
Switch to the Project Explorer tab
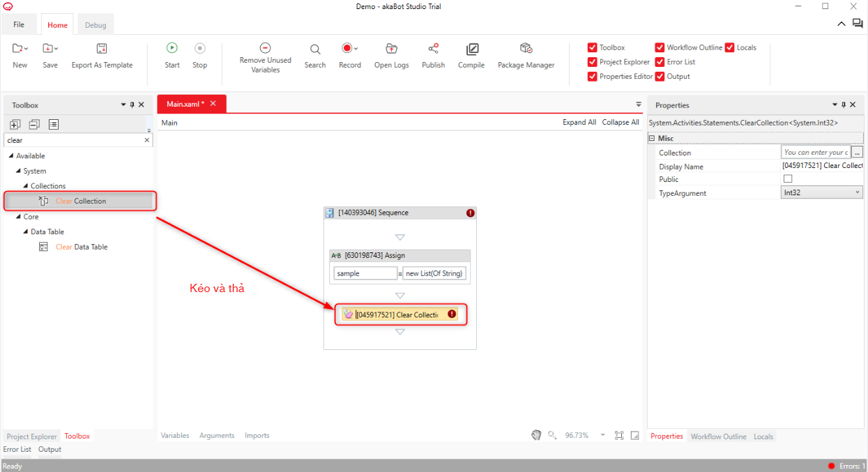(31, 436)
